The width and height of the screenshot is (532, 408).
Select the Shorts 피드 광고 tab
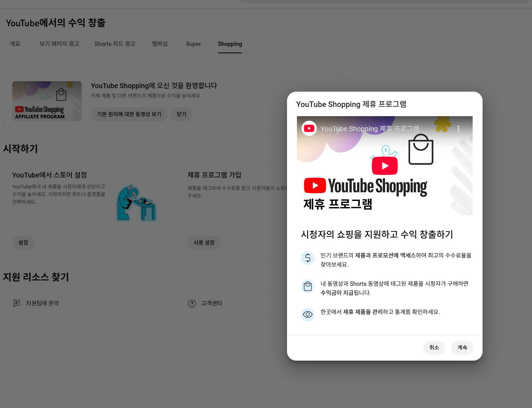pyautogui.click(x=115, y=44)
